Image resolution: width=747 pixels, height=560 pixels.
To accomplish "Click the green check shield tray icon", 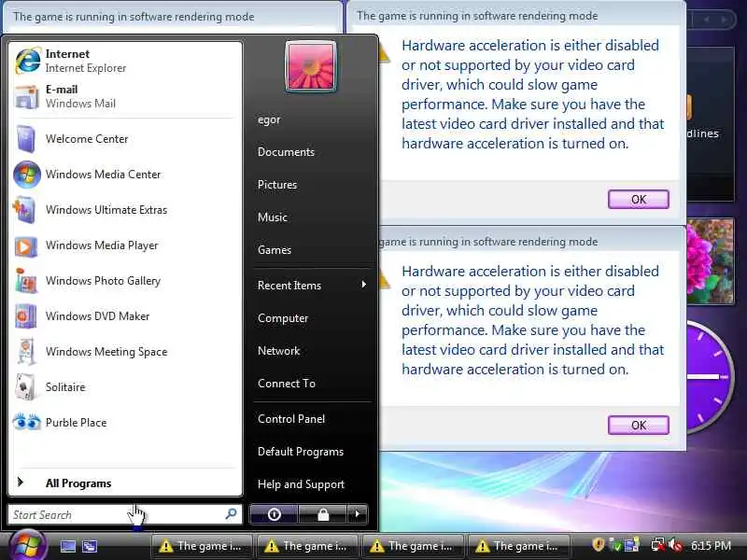I will pyautogui.click(x=615, y=545).
